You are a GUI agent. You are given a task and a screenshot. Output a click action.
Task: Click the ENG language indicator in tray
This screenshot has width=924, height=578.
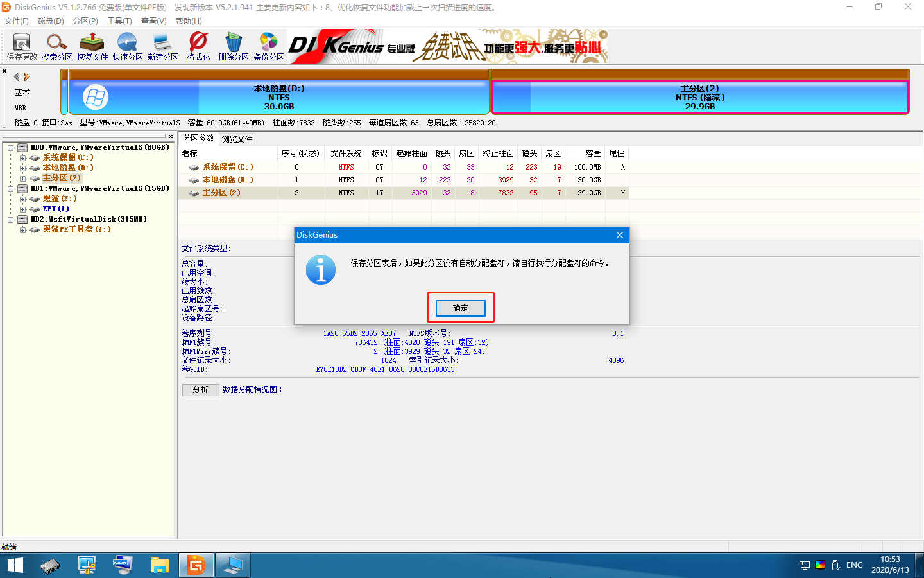(x=855, y=565)
